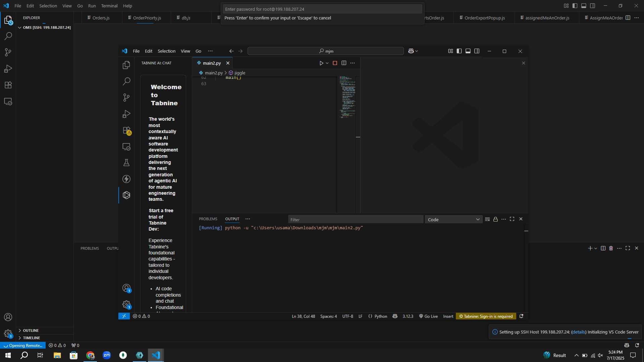Image resolution: width=644 pixels, height=362 pixels.
Task: Open the new terminal launch profile dropdown
Action: (x=596, y=248)
